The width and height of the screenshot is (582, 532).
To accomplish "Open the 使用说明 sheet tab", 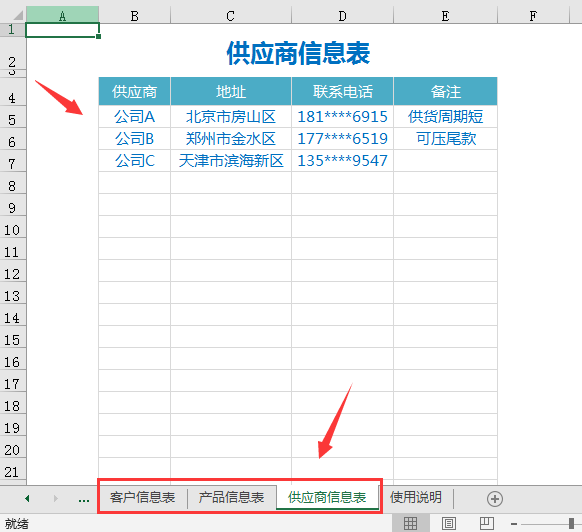I will click(416, 497).
